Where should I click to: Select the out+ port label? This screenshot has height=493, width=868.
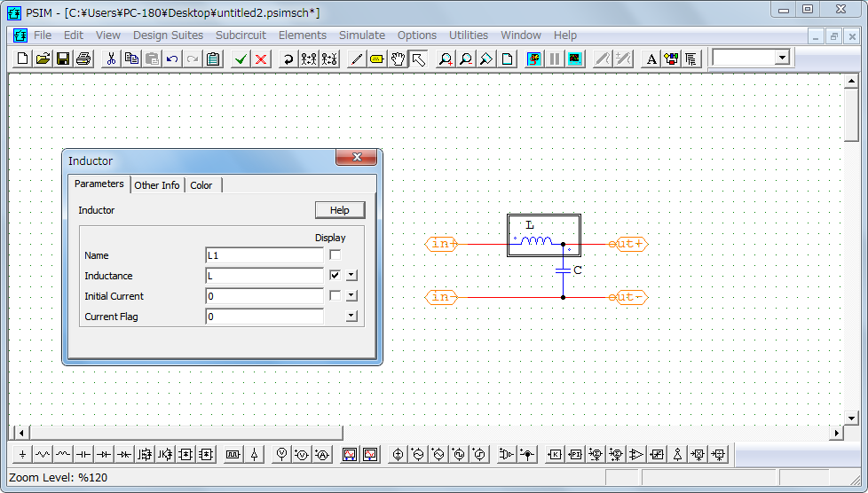628,244
